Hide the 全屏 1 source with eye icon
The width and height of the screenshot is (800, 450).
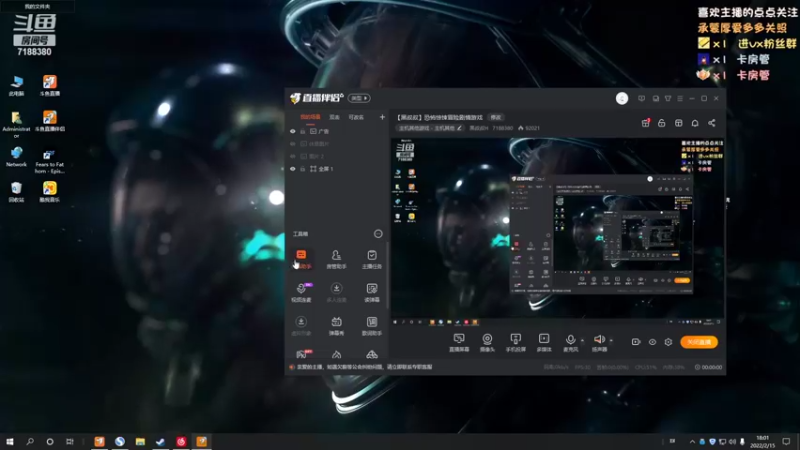(293, 169)
